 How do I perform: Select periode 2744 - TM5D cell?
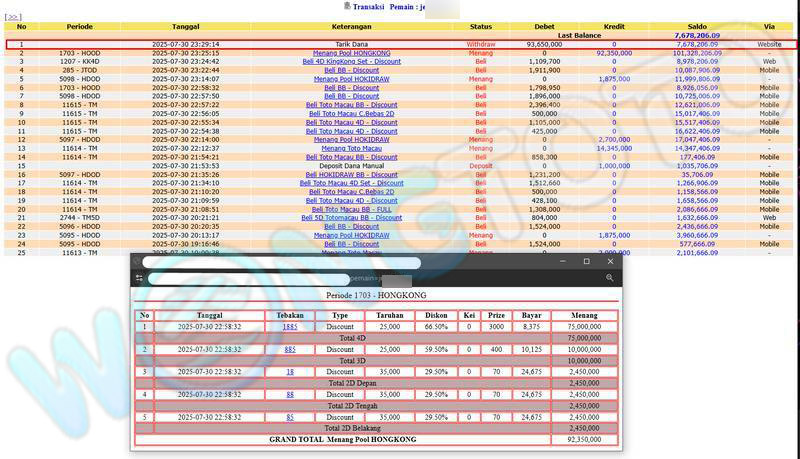(x=80, y=217)
